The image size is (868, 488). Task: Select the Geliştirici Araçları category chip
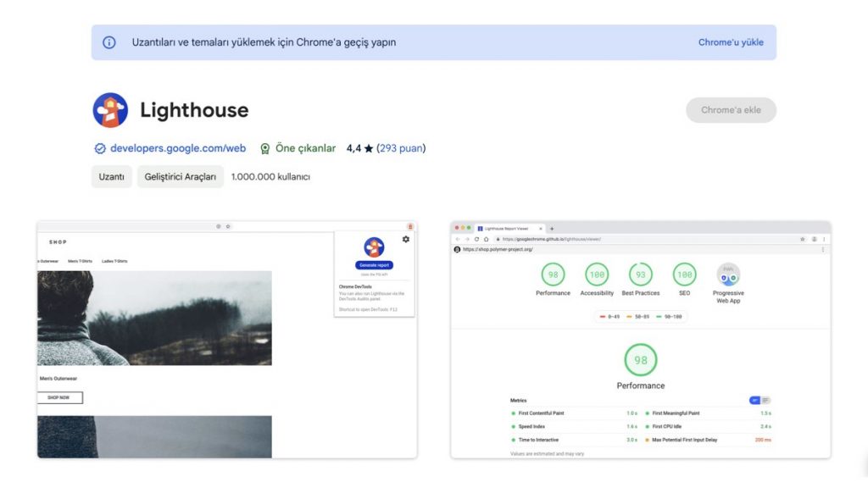181,177
